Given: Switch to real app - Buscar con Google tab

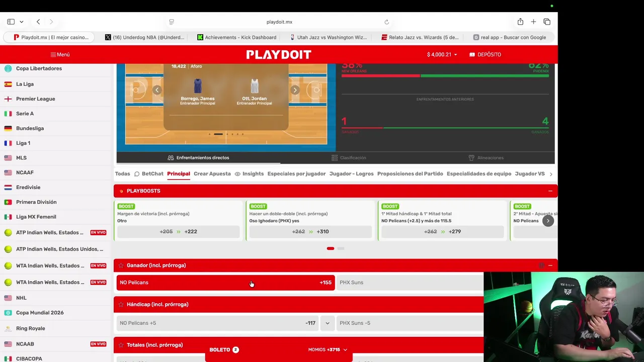Looking at the screenshot, I should pos(509,37).
